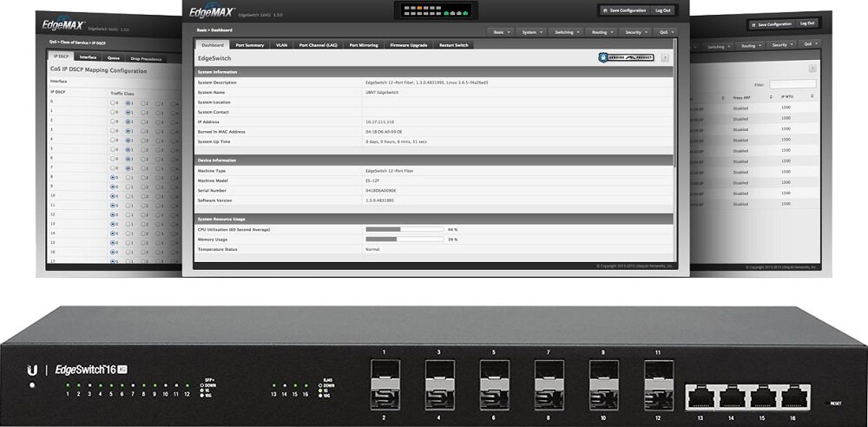
Task: Select traffic class 1 for DSCP 10
Action: click(x=128, y=196)
